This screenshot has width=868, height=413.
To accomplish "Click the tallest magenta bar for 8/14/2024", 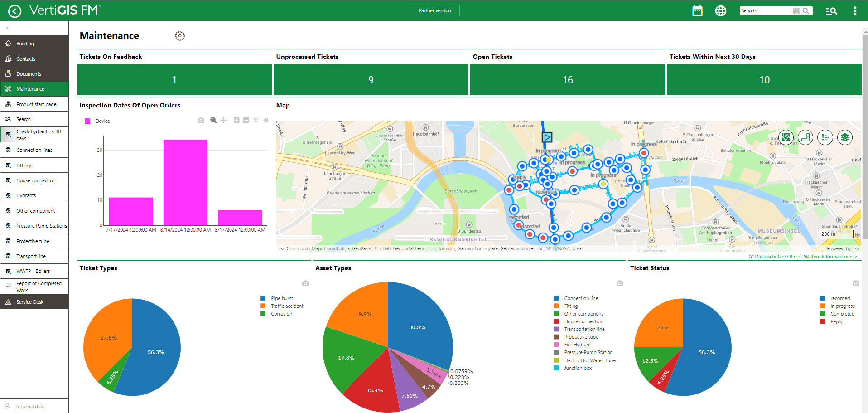I will tap(185, 182).
